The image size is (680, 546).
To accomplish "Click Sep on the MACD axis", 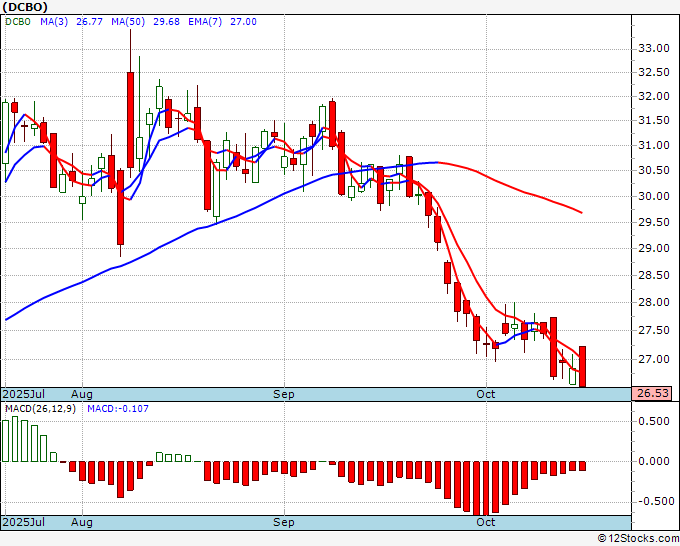I will click(x=284, y=522).
